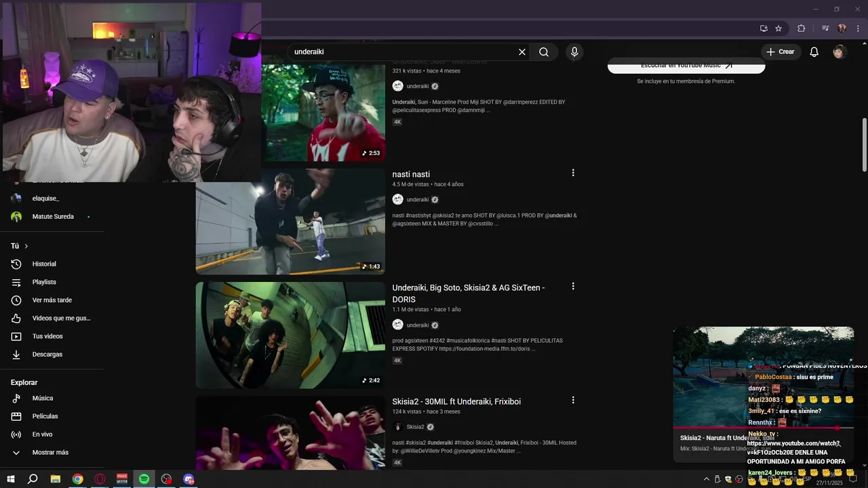Switch to Spotify in taskbar

tap(144, 479)
